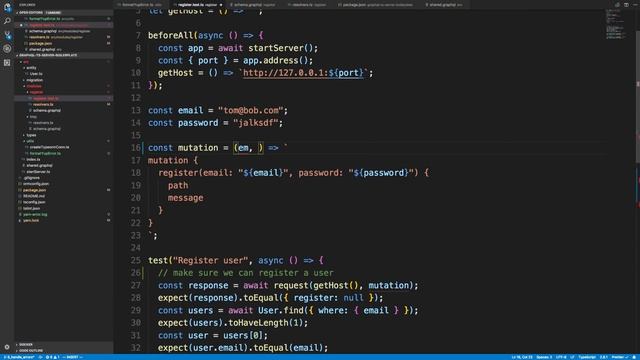
Task: Open createTypeormConn.ts in file tree
Action: [x=49, y=147]
